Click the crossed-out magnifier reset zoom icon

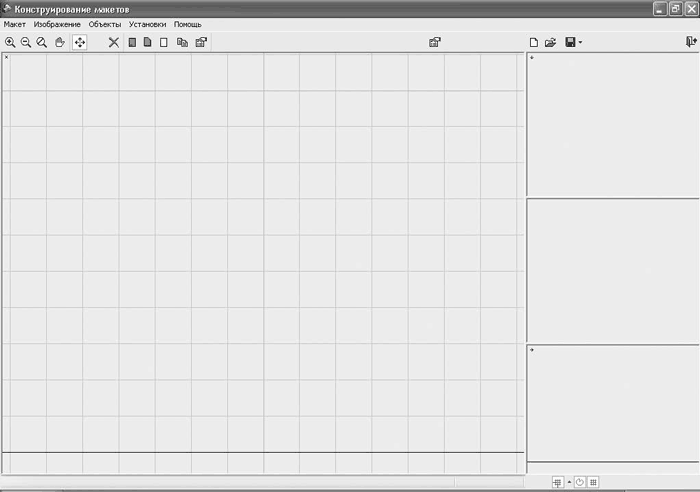pos(42,42)
